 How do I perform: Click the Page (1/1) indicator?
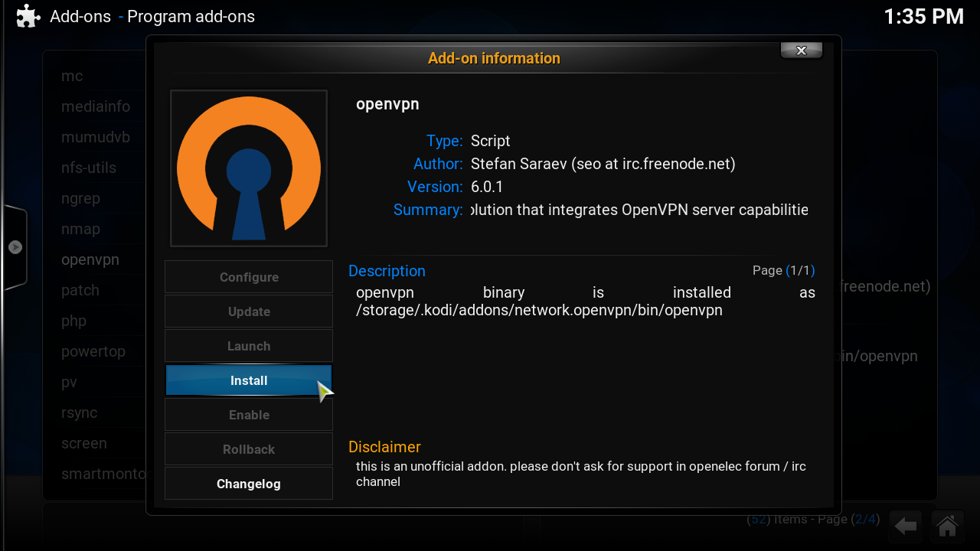pyautogui.click(x=784, y=270)
